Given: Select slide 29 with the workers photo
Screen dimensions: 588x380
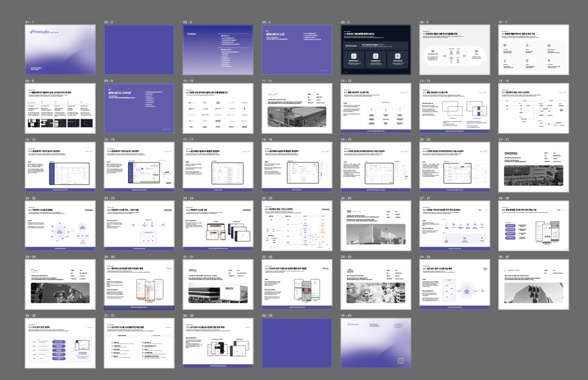Looking at the screenshot, I should (x=60, y=284).
